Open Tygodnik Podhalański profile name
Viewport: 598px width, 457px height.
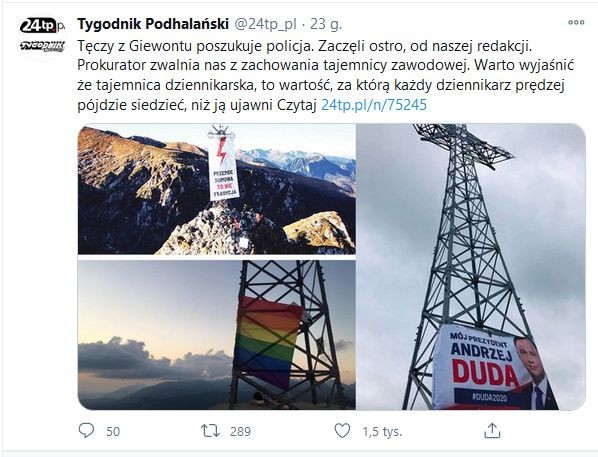[x=153, y=24]
